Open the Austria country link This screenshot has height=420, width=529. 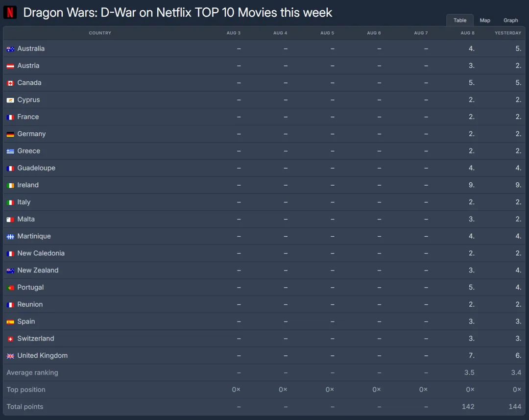pyautogui.click(x=28, y=66)
